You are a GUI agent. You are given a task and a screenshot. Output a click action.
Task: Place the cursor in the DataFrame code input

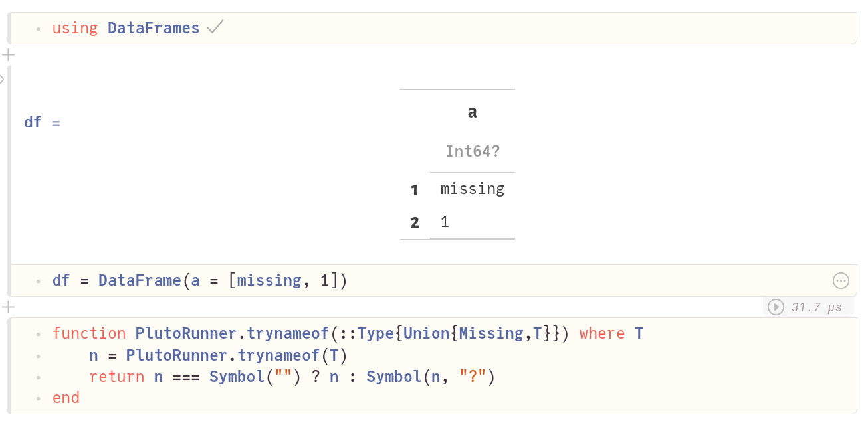coord(199,280)
